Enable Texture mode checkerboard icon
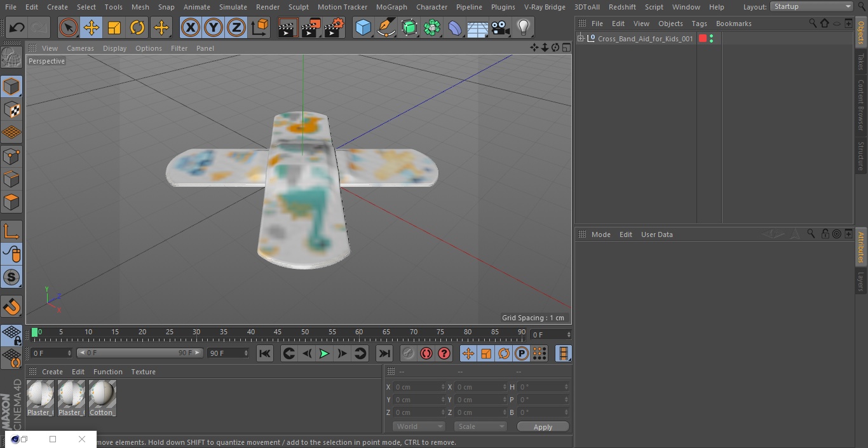Screen dimensions: 868x448 pos(11,109)
